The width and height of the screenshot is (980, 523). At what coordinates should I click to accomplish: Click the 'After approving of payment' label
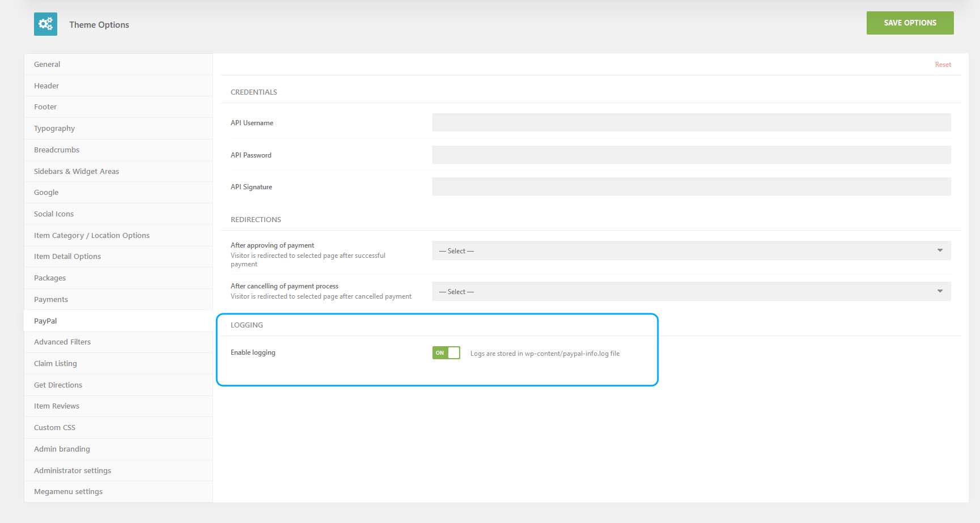[272, 245]
